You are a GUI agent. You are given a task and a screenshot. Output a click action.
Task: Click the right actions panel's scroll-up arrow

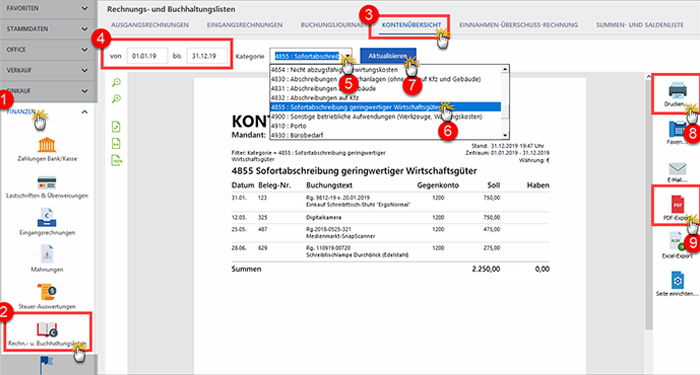point(649,77)
